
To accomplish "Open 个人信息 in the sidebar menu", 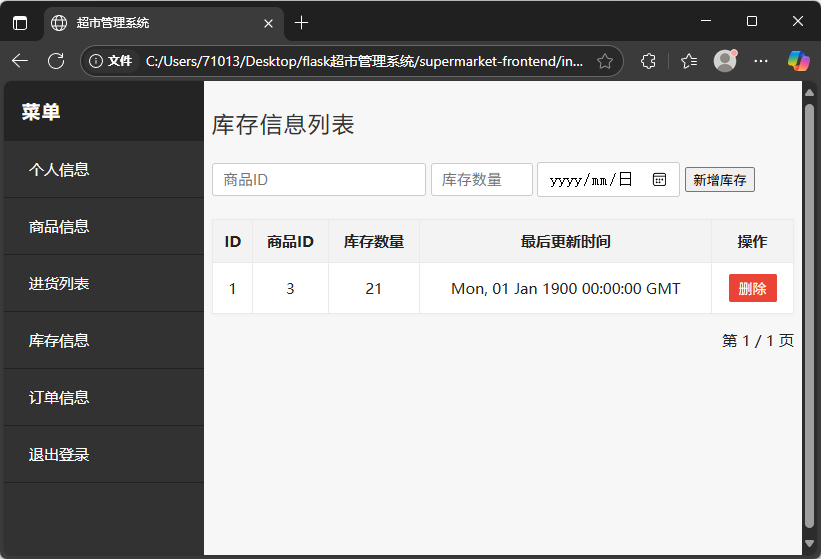I will pyautogui.click(x=104, y=170).
